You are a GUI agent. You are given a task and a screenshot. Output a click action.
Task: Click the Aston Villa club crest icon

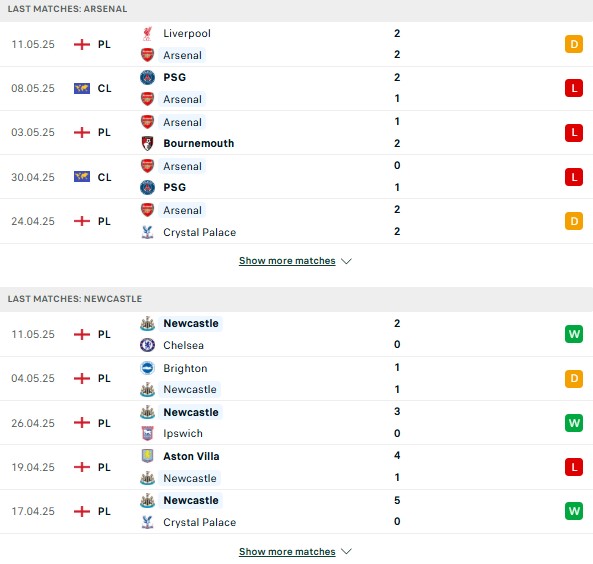[147, 456]
